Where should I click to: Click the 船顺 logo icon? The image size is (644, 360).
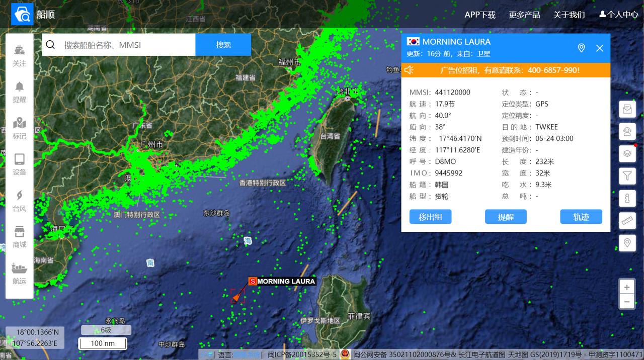22,15
